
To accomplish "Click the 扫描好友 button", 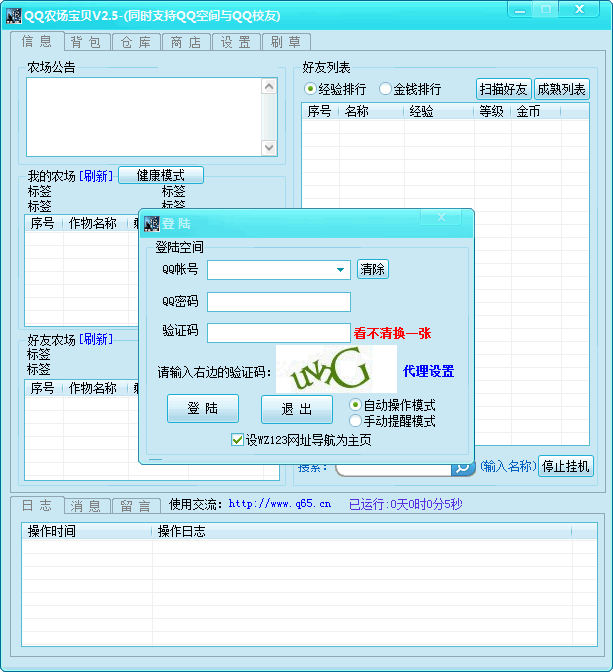I will (504, 89).
